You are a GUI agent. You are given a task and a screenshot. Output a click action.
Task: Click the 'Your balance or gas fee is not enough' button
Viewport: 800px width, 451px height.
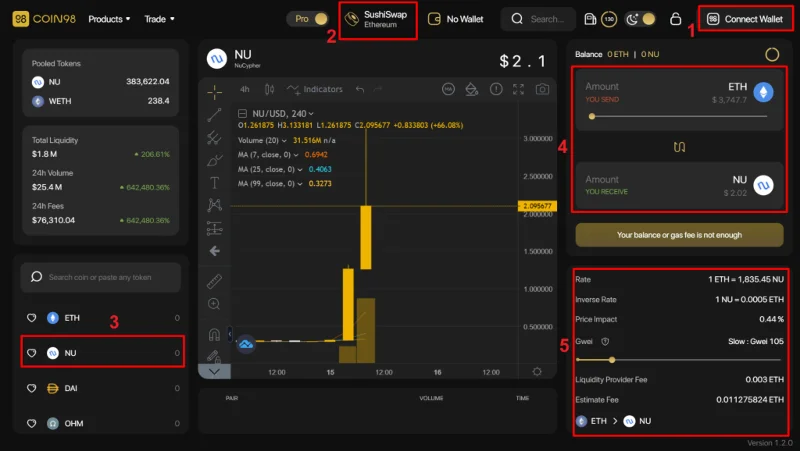click(x=679, y=235)
